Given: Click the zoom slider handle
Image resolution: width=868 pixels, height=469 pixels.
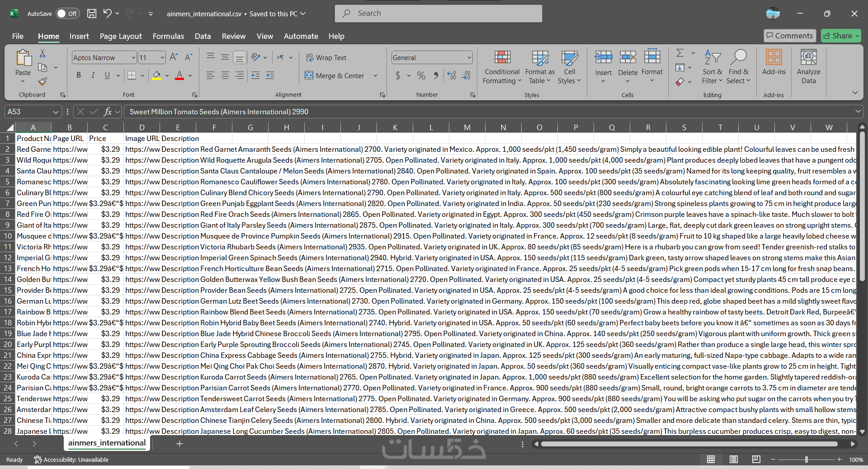Looking at the screenshot, I should click(x=806, y=460).
